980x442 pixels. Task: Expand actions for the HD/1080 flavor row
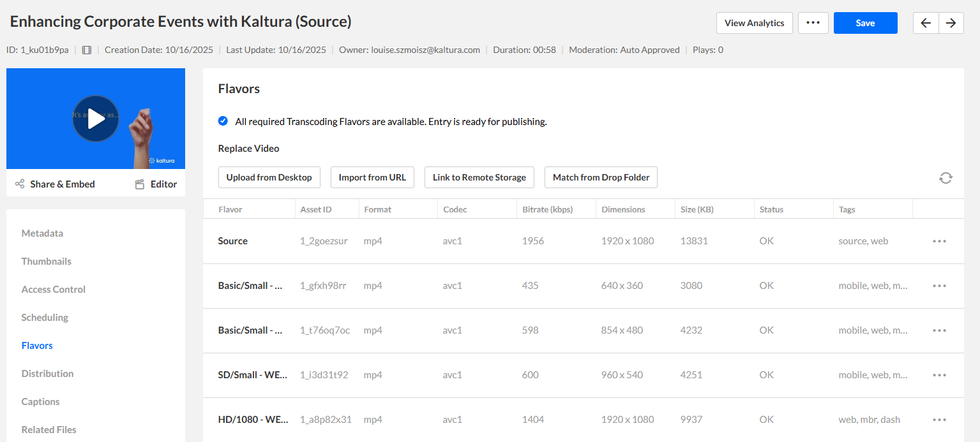pyautogui.click(x=939, y=420)
